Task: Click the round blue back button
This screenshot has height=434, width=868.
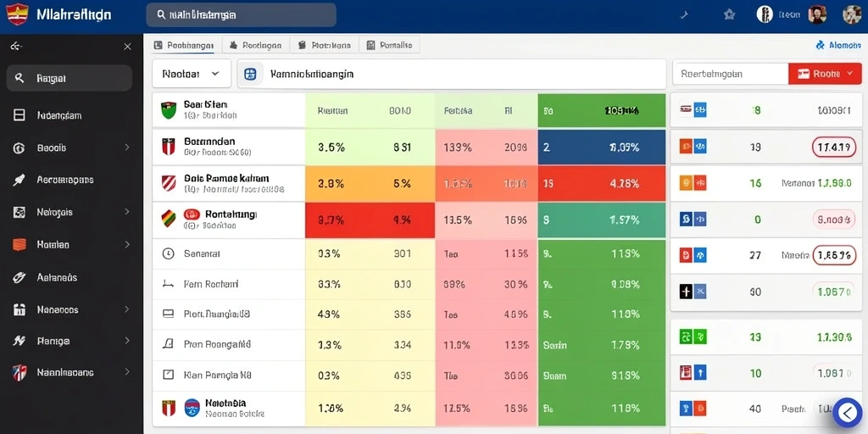Action: [848, 411]
